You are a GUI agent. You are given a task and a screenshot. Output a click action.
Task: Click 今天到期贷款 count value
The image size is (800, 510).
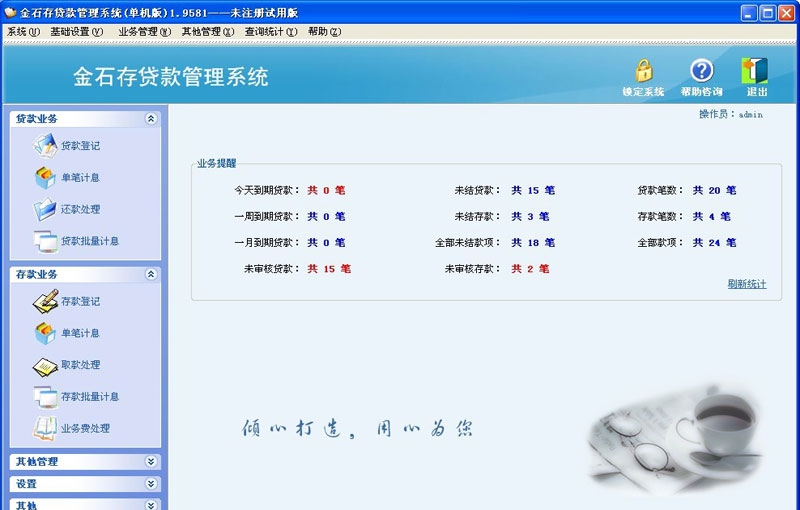(x=327, y=190)
